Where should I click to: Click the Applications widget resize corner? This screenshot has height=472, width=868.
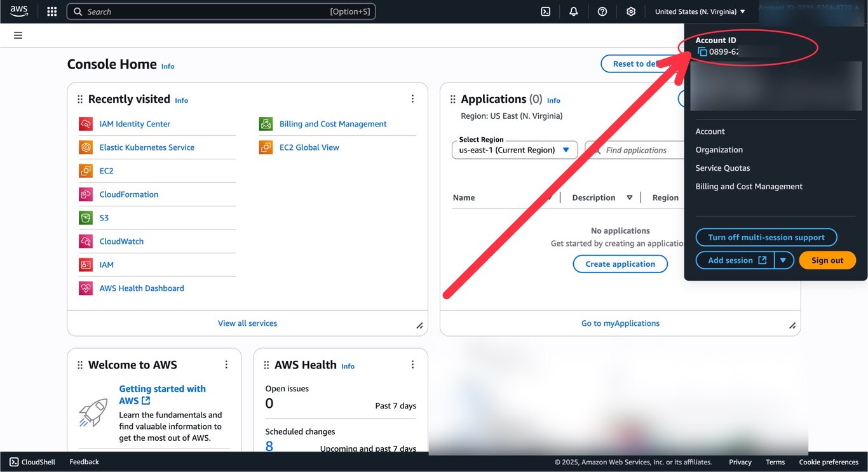click(x=792, y=326)
